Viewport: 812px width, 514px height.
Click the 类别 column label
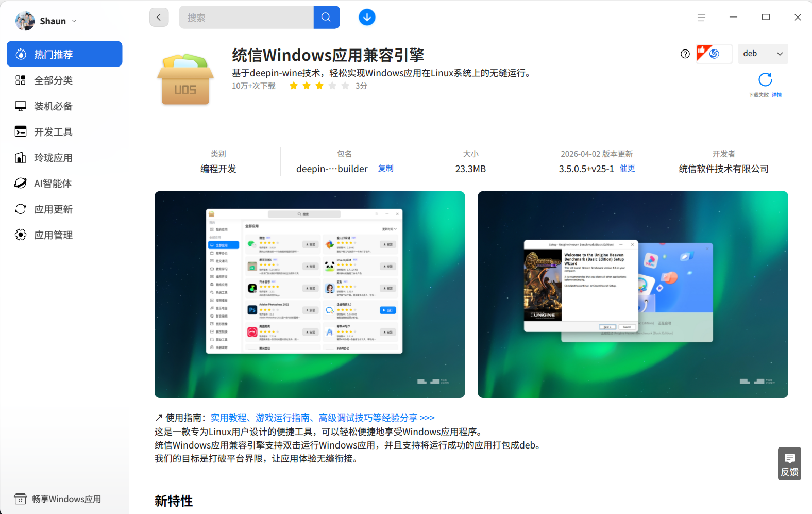(218, 154)
